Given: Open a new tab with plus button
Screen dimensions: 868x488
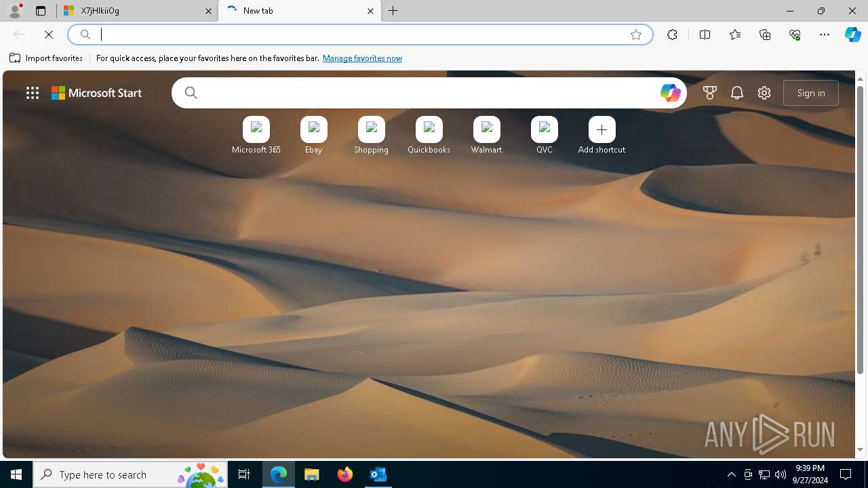Looking at the screenshot, I should 393,11.
